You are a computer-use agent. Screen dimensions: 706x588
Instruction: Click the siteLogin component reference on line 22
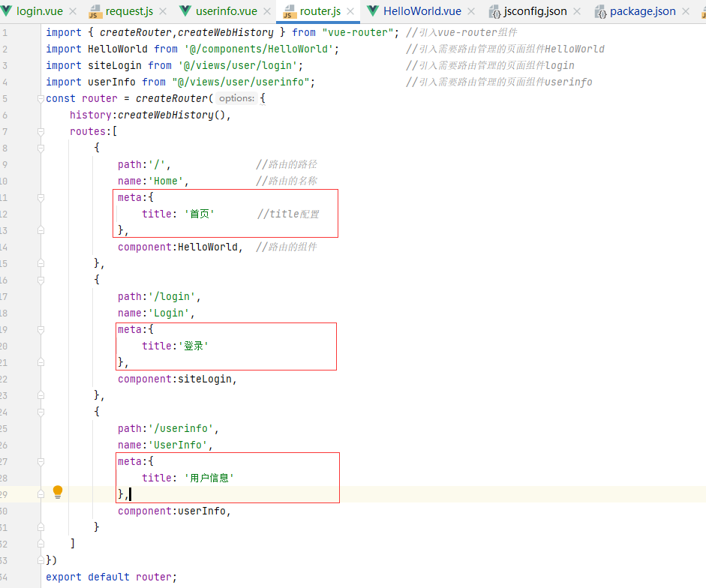point(206,379)
